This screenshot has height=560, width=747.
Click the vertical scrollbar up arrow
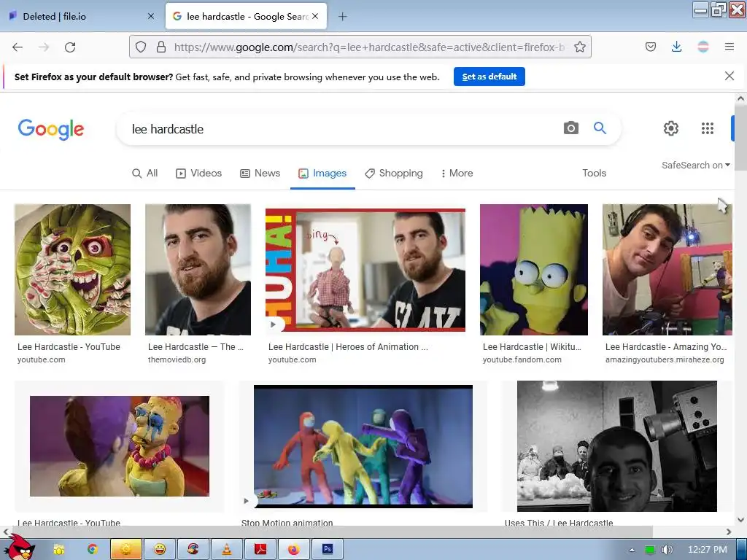[x=741, y=98]
